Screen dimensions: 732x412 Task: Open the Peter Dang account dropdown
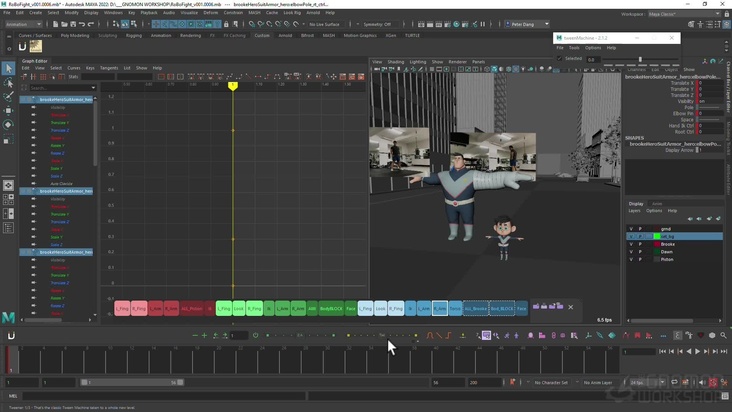pos(527,24)
